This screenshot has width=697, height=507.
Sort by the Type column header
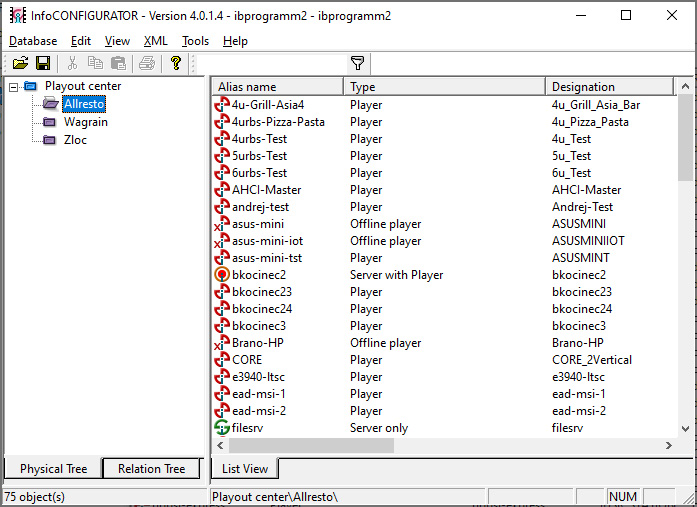coord(445,87)
